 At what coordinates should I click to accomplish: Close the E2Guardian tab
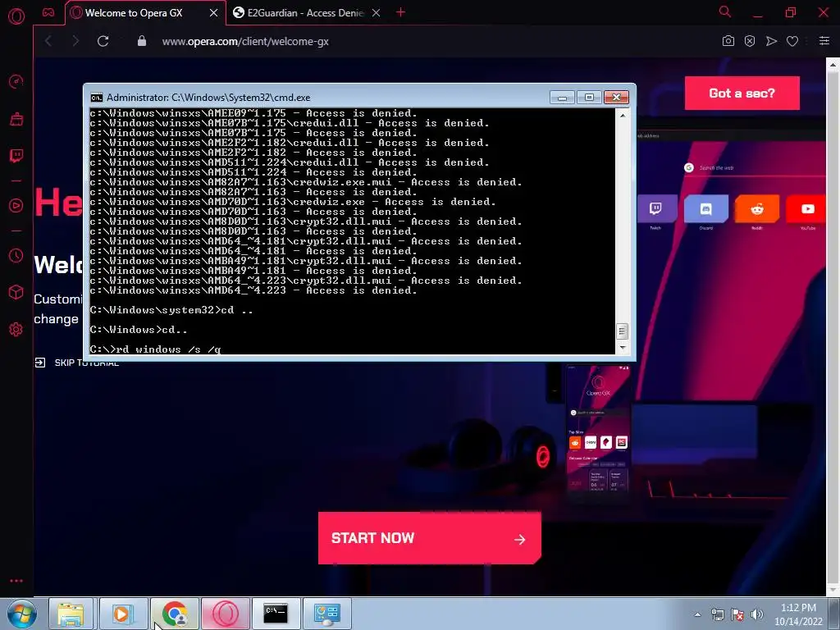tap(376, 13)
